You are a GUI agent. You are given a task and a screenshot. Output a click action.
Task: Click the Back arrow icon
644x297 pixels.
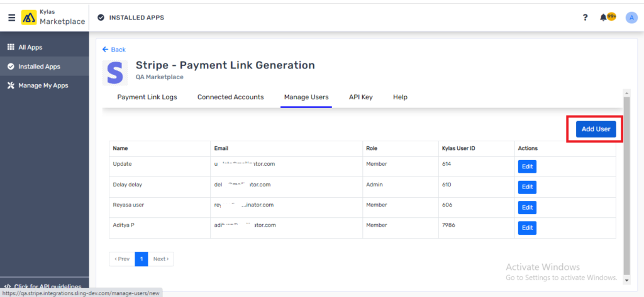tap(105, 50)
